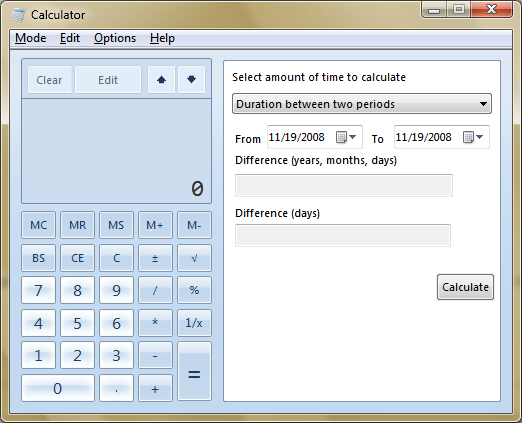Click the history down arrow button
Viewport: 522px width, 423px height.
coord(191,79)
